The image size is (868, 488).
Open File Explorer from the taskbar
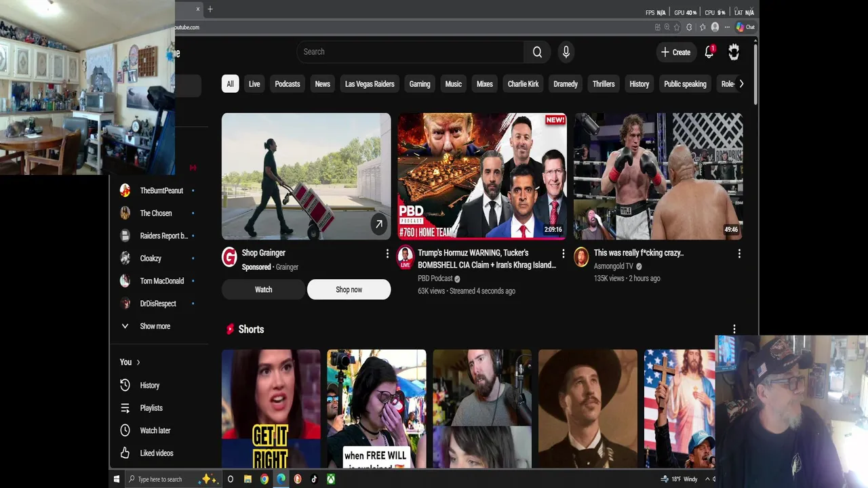[248, 479]
